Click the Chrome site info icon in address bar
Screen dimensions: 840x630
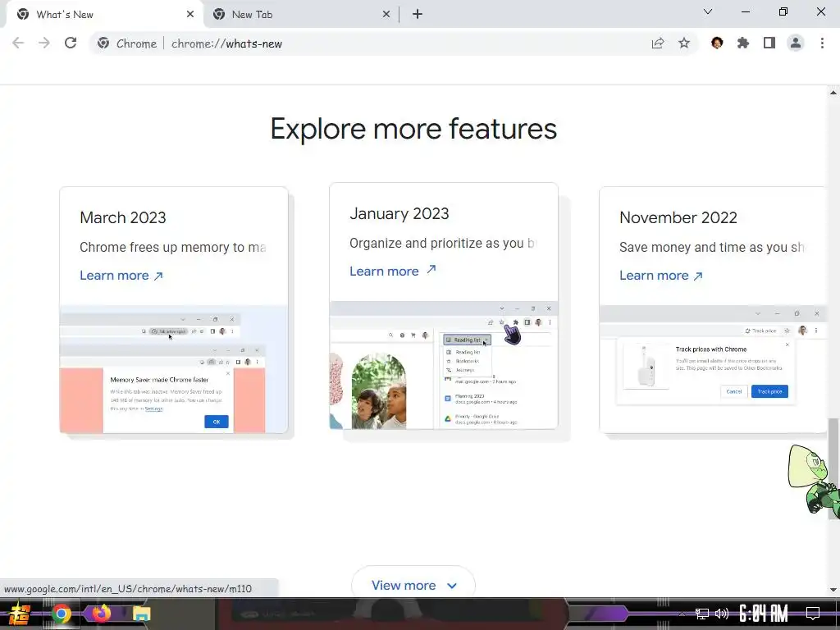[103, 43]
